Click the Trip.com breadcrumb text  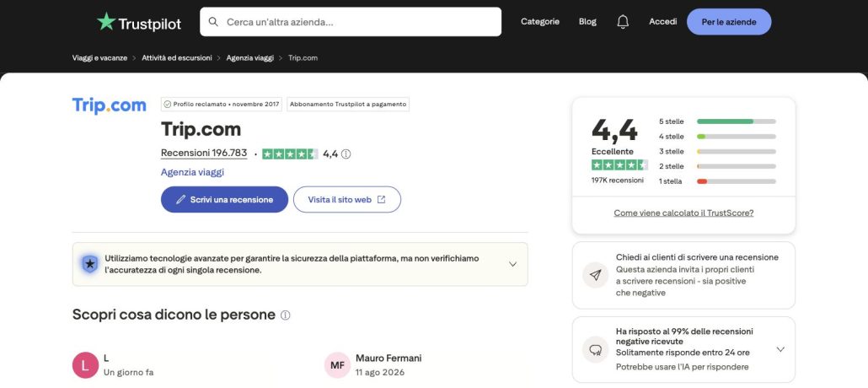303,57
